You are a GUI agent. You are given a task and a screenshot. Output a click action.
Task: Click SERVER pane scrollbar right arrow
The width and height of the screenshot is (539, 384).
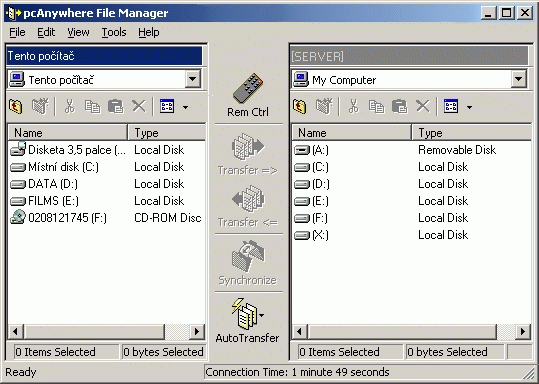pyautogui.click(x=523, y=331)
